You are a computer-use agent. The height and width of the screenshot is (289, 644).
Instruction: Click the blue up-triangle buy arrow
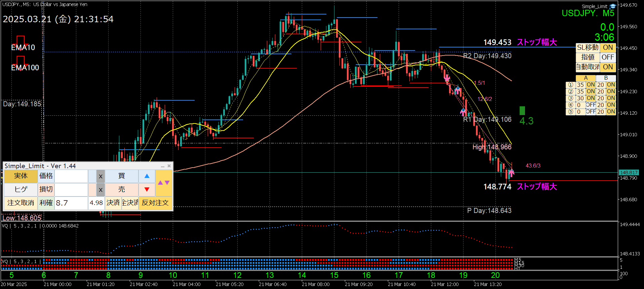147,176
